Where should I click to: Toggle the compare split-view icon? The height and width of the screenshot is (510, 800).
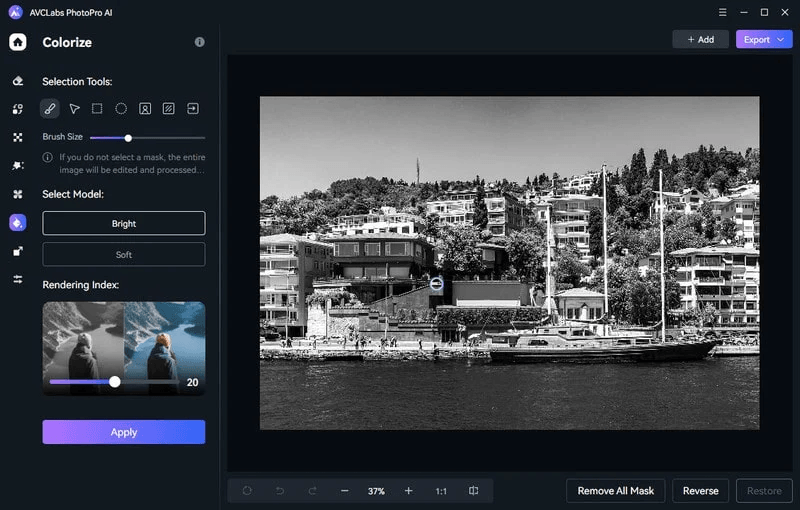(x=473, y=491)
